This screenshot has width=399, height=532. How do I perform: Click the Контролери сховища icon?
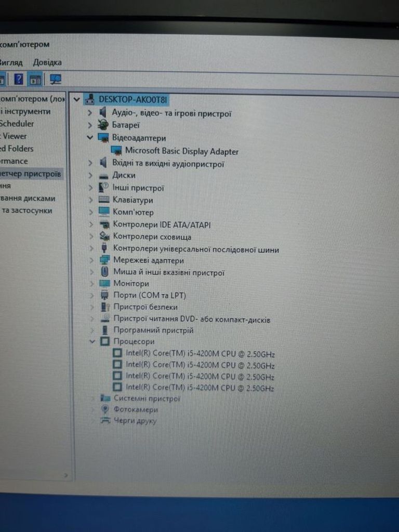104,236
